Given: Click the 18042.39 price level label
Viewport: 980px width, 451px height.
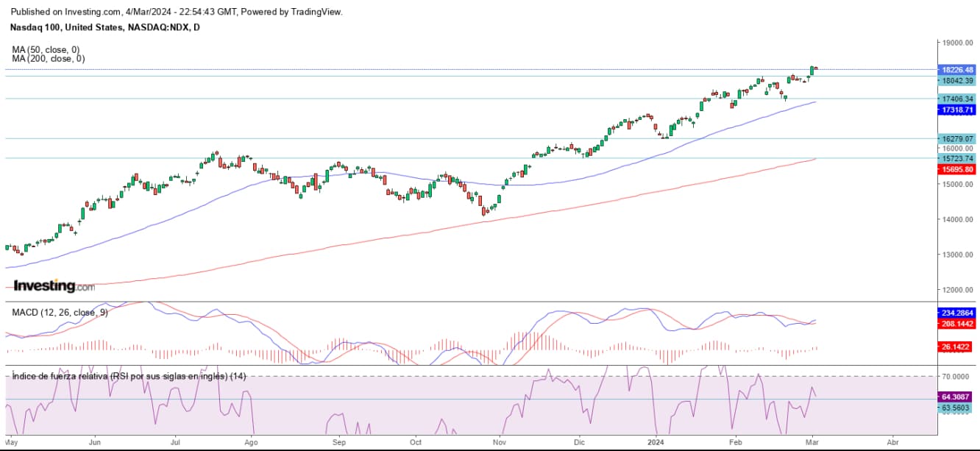Looking at the screenshot, I should [x=957, y=81].
